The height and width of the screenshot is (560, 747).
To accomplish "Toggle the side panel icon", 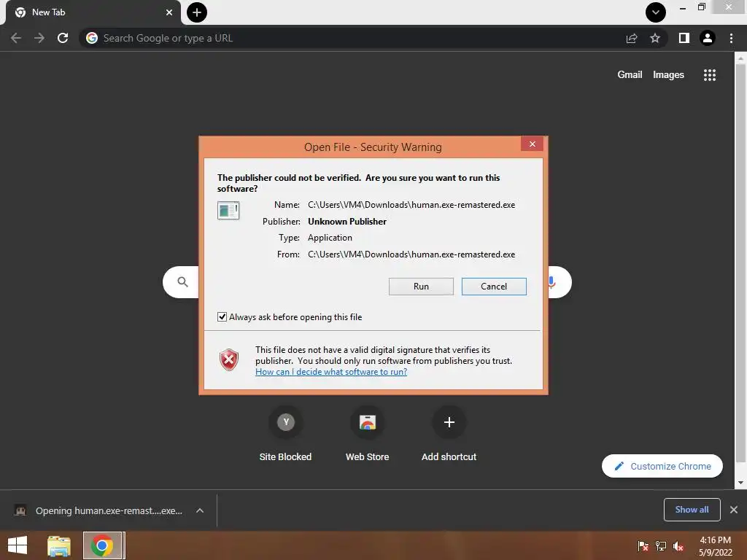I will pyautogui.click(x=684, y=38).
